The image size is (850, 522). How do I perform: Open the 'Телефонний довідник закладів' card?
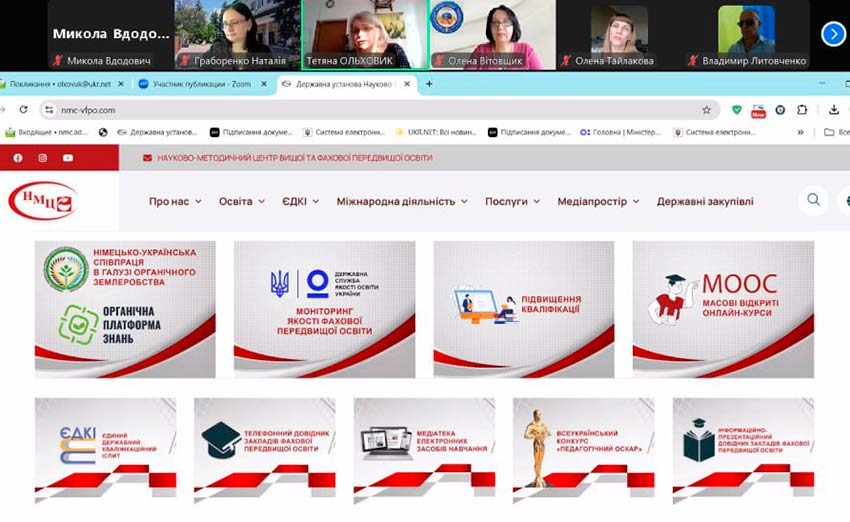265,451
